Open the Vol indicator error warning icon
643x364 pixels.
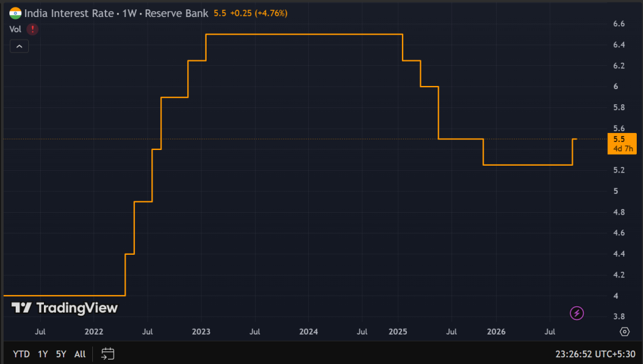point(33,29)
